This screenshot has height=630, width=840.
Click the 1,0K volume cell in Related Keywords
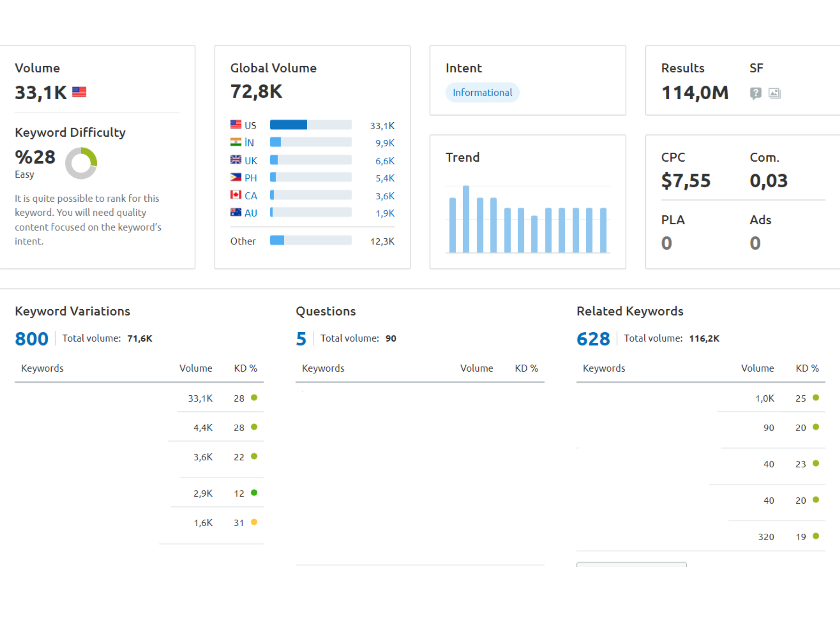pos(765,398)
